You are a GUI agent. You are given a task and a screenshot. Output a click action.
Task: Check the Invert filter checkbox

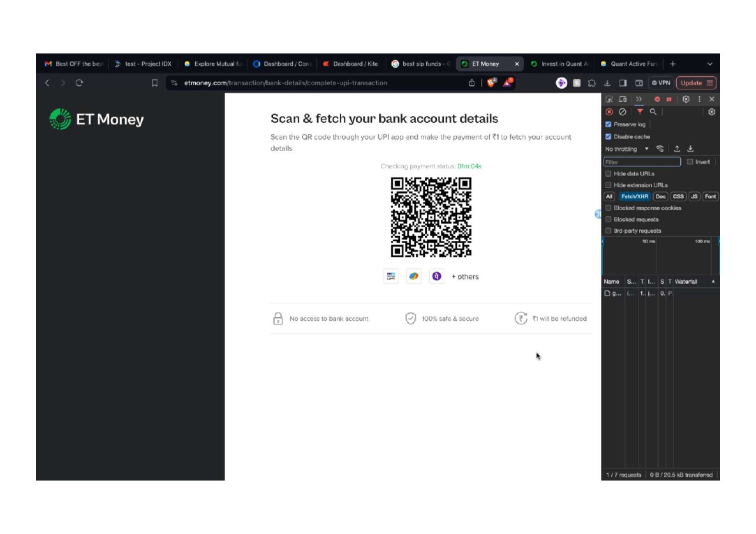tap(690, 162)
